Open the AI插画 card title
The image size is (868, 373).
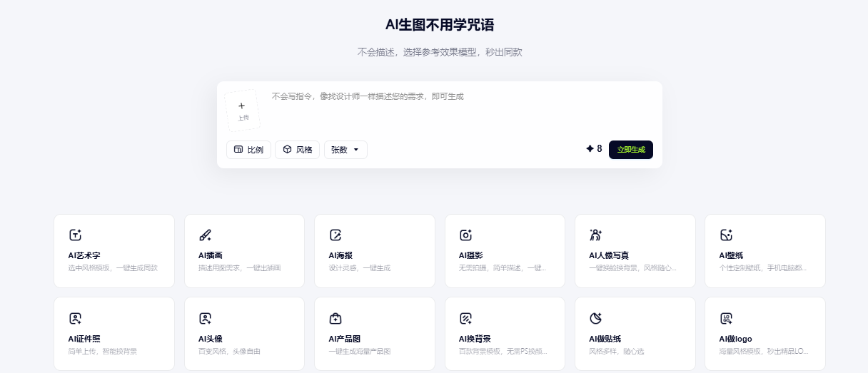pos(210,255)
